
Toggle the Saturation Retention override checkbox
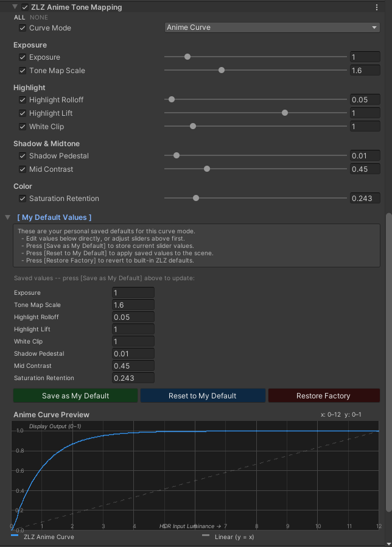pyautogui.click(x=23, y=199)
